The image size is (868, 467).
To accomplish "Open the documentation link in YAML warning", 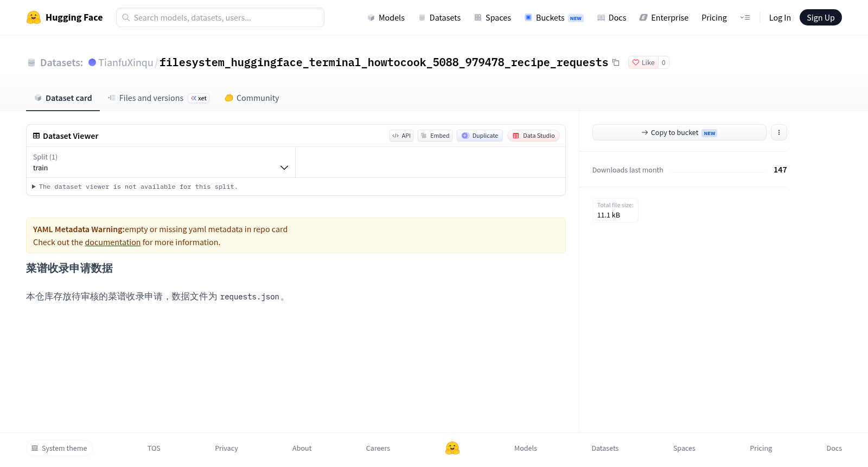I will coord(113,242).
